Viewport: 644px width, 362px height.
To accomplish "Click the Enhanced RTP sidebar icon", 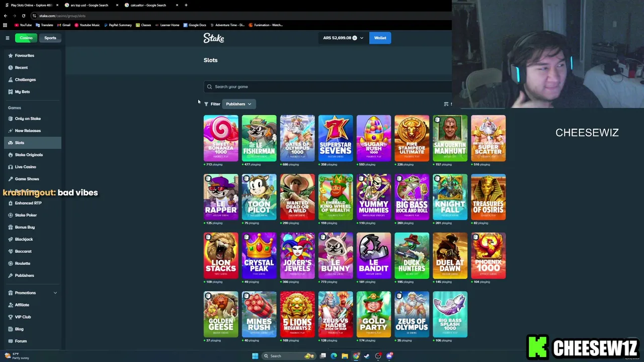I will 11,203.
